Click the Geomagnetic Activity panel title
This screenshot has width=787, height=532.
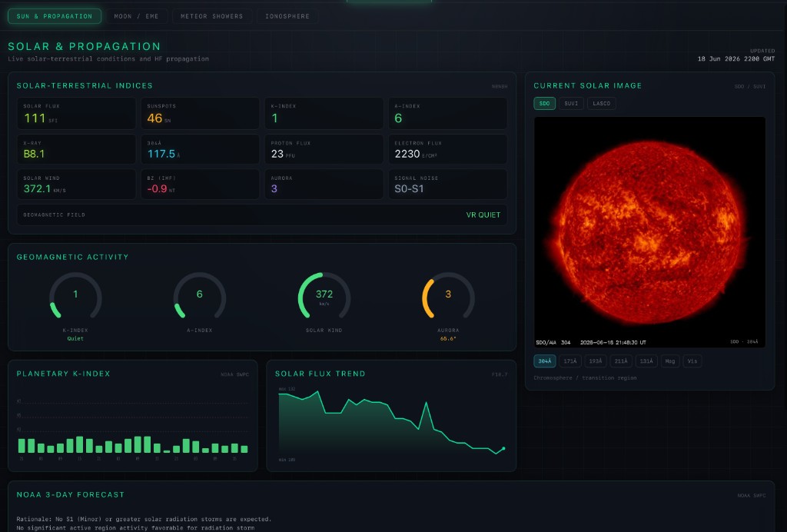(73, 257)
